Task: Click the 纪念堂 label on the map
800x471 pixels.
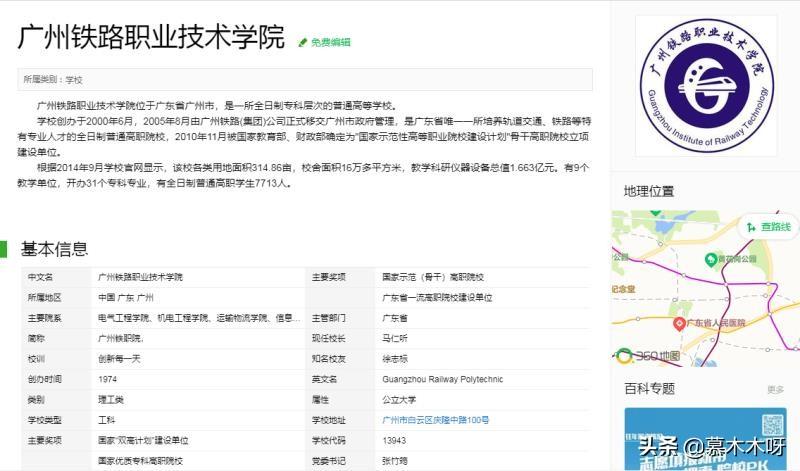Action: 623,289
